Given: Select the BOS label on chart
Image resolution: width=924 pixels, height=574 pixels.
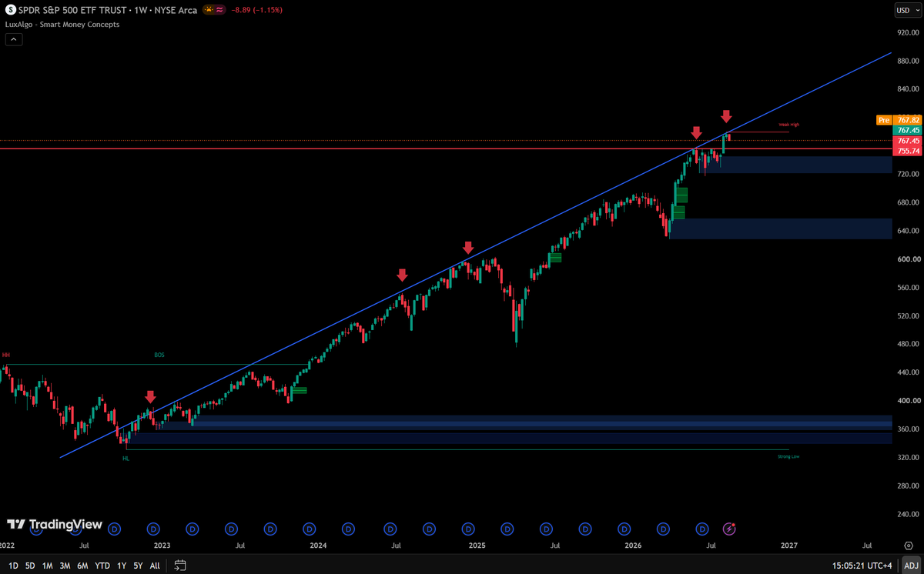Looking at the screenshot, I should pos(159,355).
